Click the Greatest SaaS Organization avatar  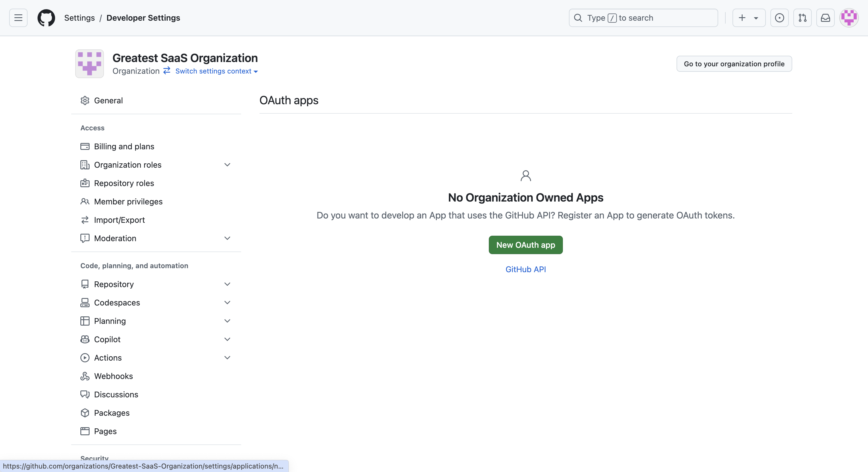(x=89, y=64)
